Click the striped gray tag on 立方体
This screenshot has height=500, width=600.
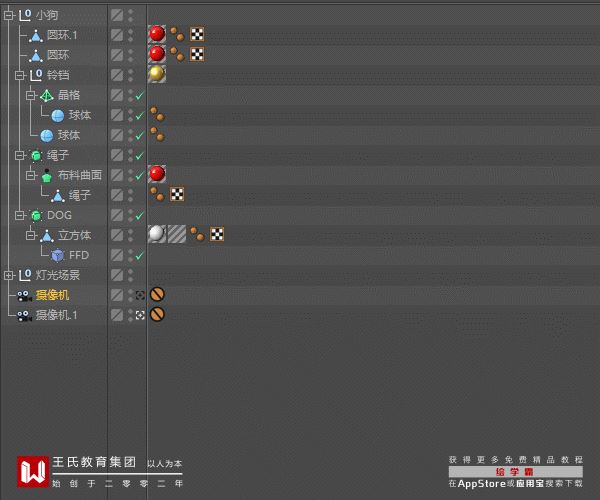tap(177, 234)
